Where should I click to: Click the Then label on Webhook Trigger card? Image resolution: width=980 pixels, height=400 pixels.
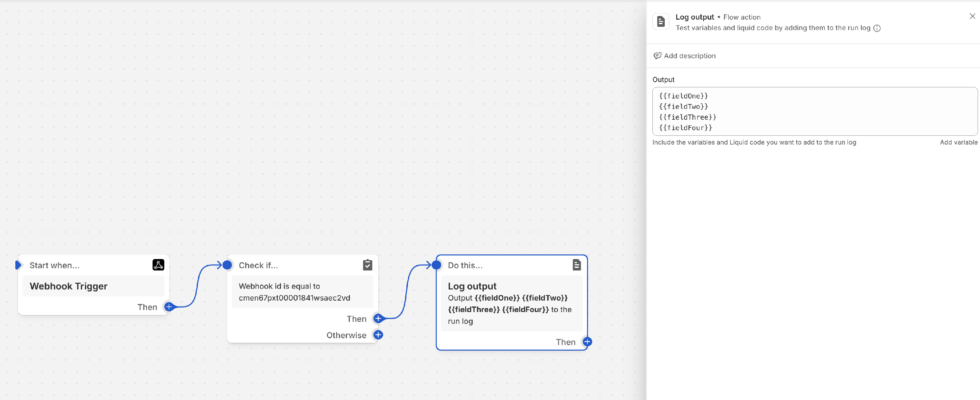pyautogui.click(x=147, y=307)
